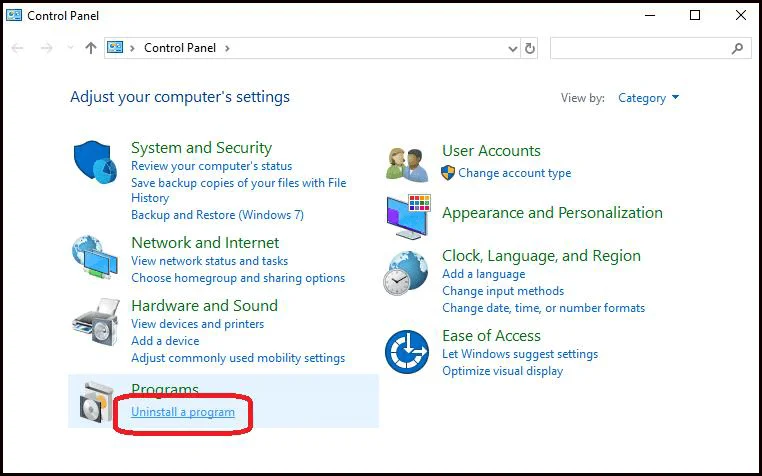Click the Add a device link

[165, 340]
